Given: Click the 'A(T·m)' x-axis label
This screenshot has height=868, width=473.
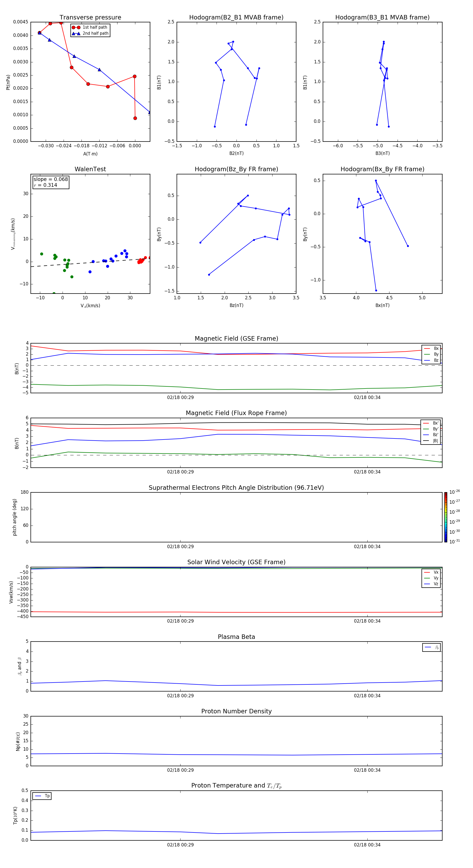Looking at the screenshot, I should coord(90,154).
